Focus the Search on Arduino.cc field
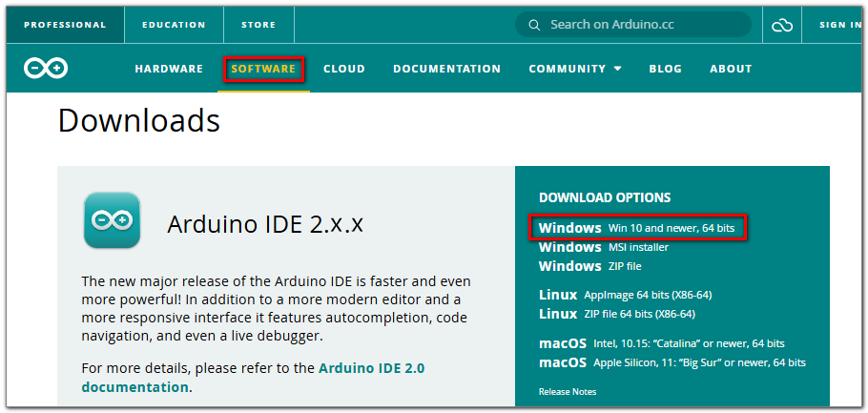 [x=632, y=25]
